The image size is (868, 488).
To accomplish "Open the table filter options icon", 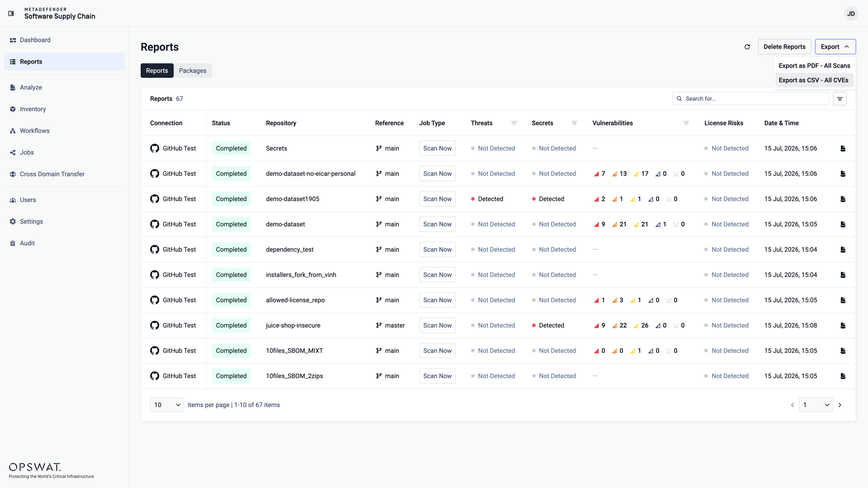I will (840, 99).
